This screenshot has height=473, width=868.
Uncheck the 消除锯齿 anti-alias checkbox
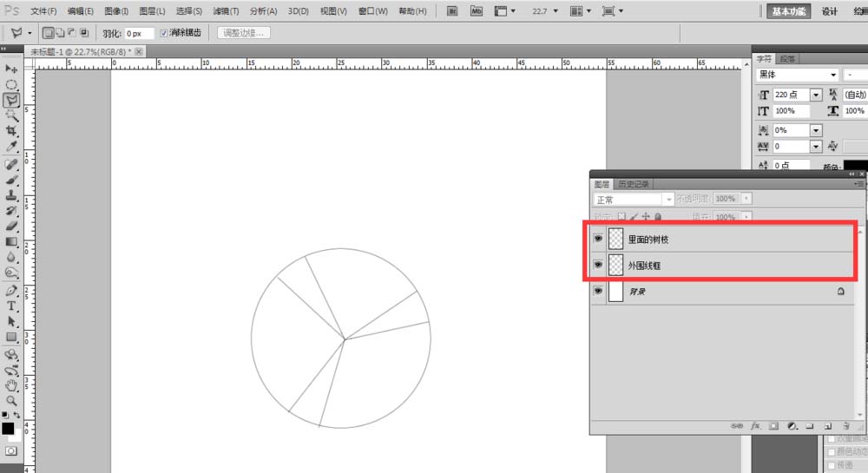[x=165, y=33]
